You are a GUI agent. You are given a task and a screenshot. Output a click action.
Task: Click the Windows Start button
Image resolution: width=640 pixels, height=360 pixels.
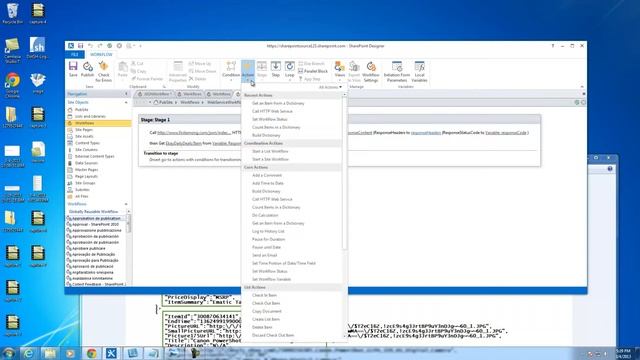(9, 353)
